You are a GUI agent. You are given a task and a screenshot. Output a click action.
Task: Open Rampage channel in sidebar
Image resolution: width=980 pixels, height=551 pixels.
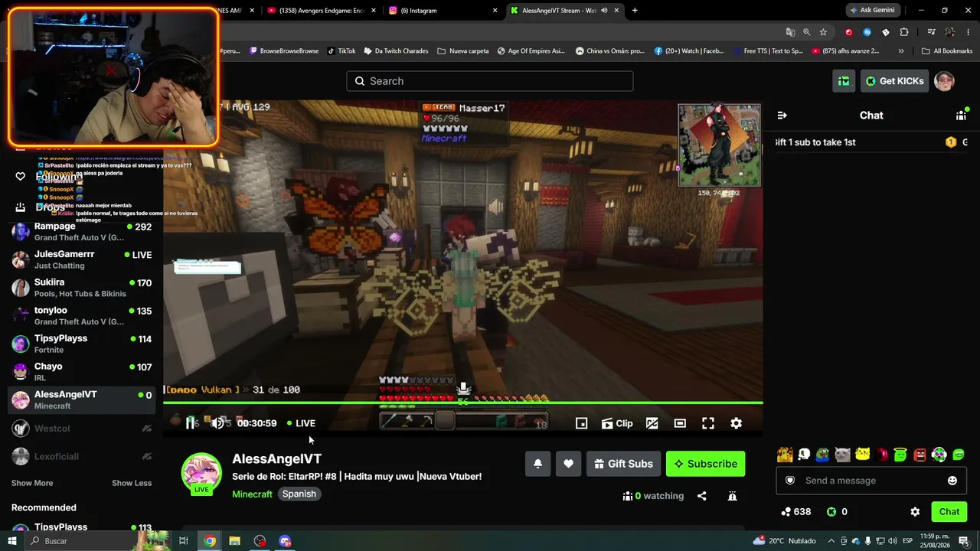coord(81,232)
